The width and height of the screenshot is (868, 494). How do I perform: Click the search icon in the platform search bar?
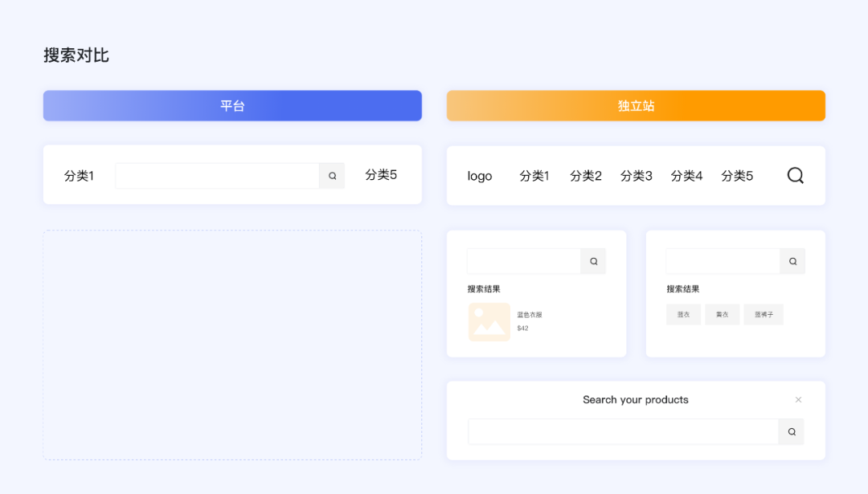click(332, 176)
